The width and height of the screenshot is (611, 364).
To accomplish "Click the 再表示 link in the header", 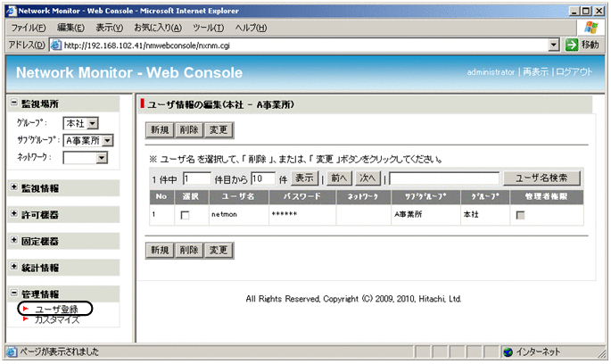I will coord(535,72).
